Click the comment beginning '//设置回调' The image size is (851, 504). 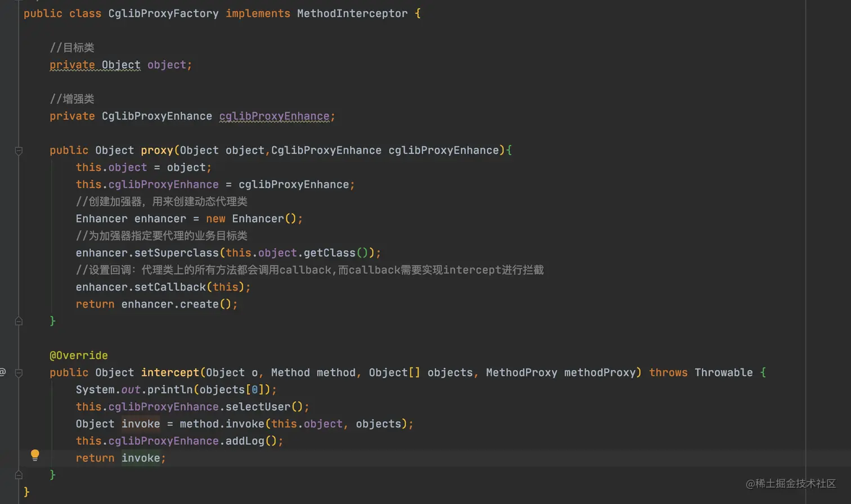tap(310, 270)
